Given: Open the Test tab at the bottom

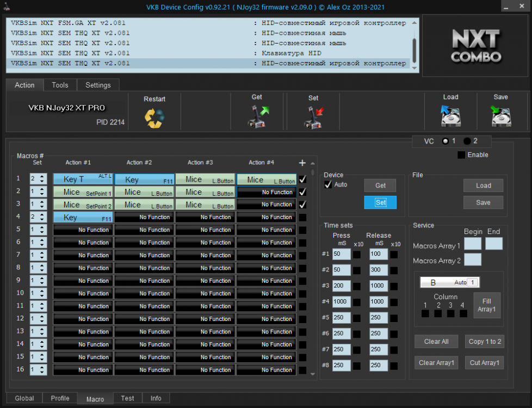Looking at the screenshot, I should 127,398.
